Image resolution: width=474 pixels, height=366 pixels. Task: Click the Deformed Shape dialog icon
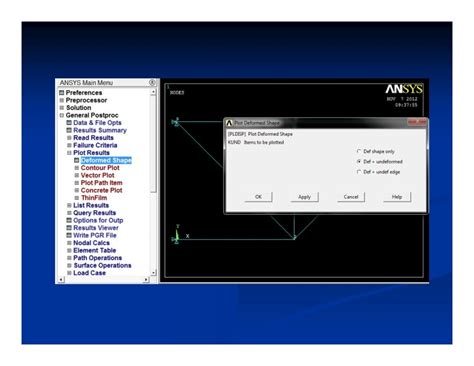tap(77, 160)
